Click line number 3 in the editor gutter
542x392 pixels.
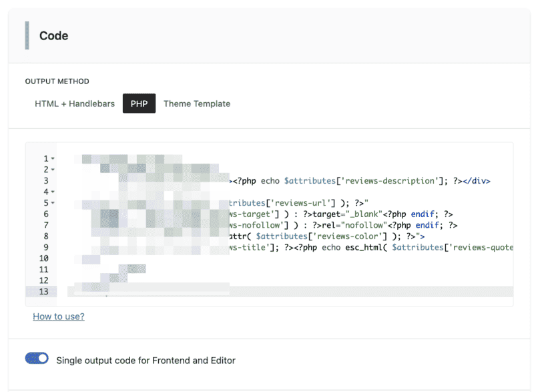(46, 181)
